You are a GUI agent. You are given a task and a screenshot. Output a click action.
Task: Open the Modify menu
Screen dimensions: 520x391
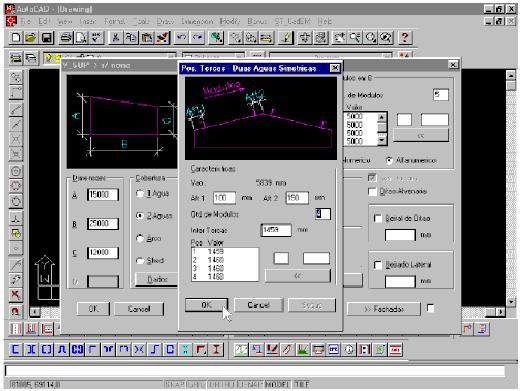230,21
